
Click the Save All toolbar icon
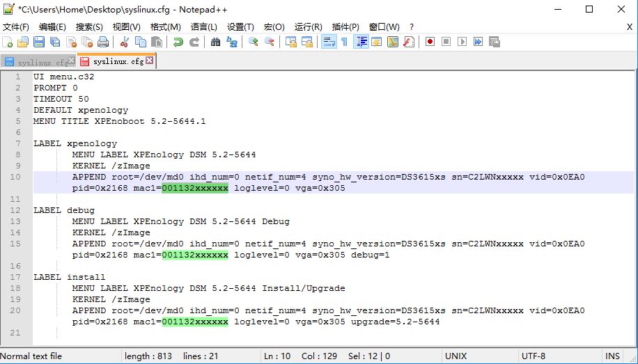[55, 42]
